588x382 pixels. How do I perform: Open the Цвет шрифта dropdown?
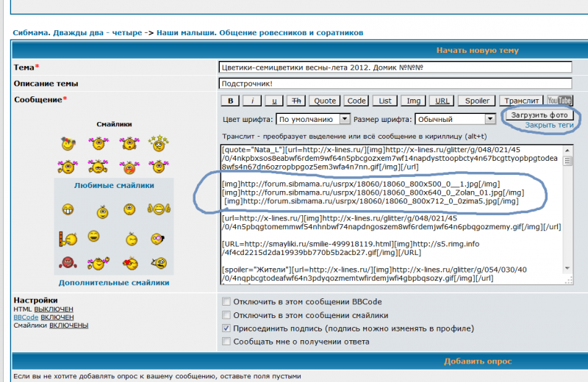(313, 119)
